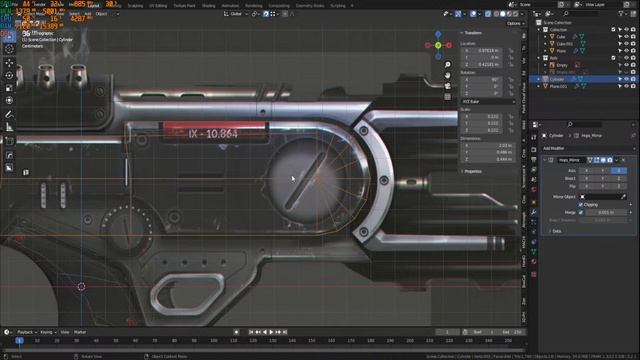Viewport: 640px width, 360px height.
Task: Click the Merge distance value field
Action: [606, 212]
